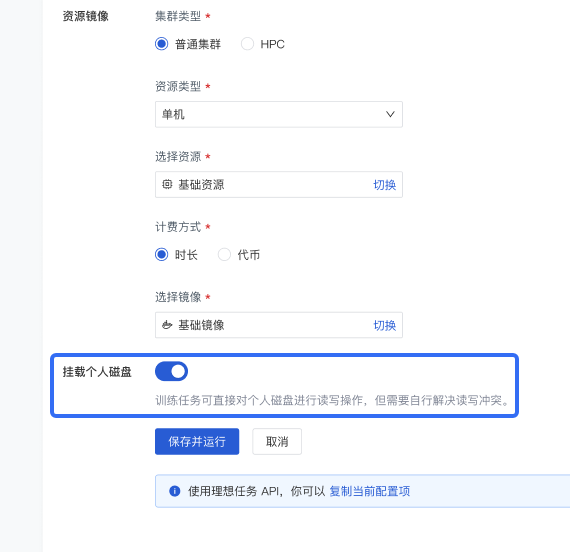Click 切换 link in 选择镜像 field
Screen dimensions: 570x552
pos(385,325)
